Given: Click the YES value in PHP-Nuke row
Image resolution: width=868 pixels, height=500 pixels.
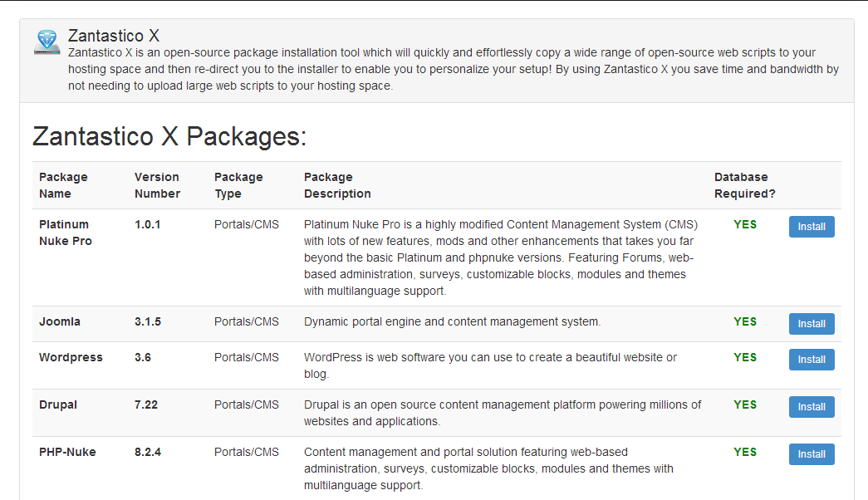Looking at the screenshot, I should (745, 452).
